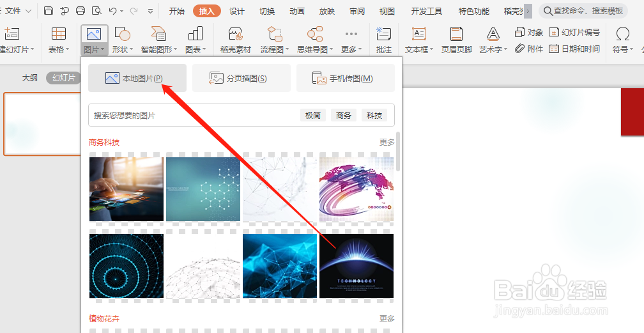Select Local Picture (本地图片) button
This screenshot has width=644, height=333.
click(x=137, y=78)
